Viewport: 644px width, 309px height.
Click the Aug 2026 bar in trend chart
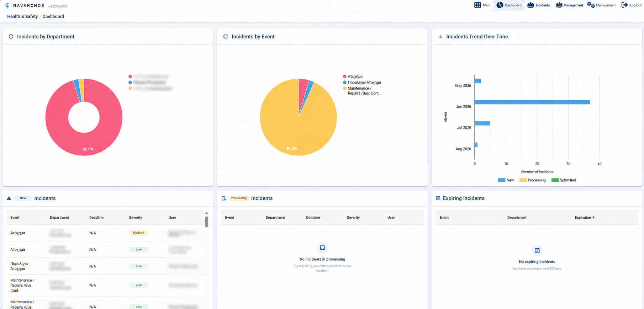(x=476, y=145)
